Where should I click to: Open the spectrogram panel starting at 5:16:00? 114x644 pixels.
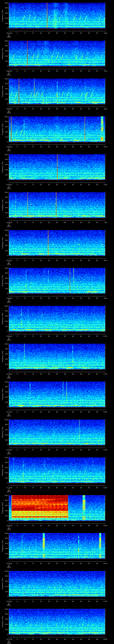tap(57, 584)
